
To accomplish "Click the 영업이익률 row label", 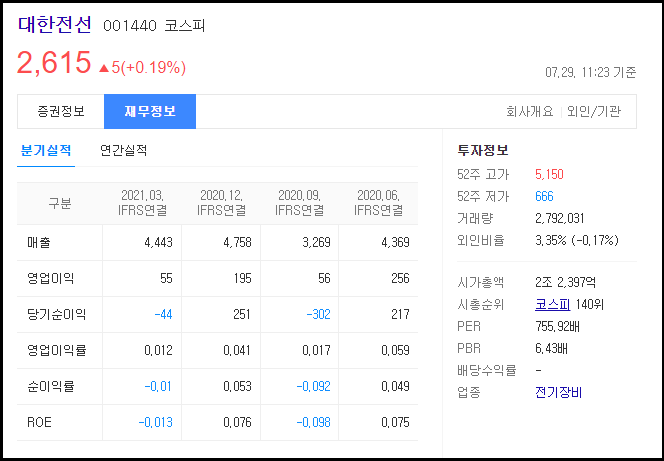I will tap(56, 351).
